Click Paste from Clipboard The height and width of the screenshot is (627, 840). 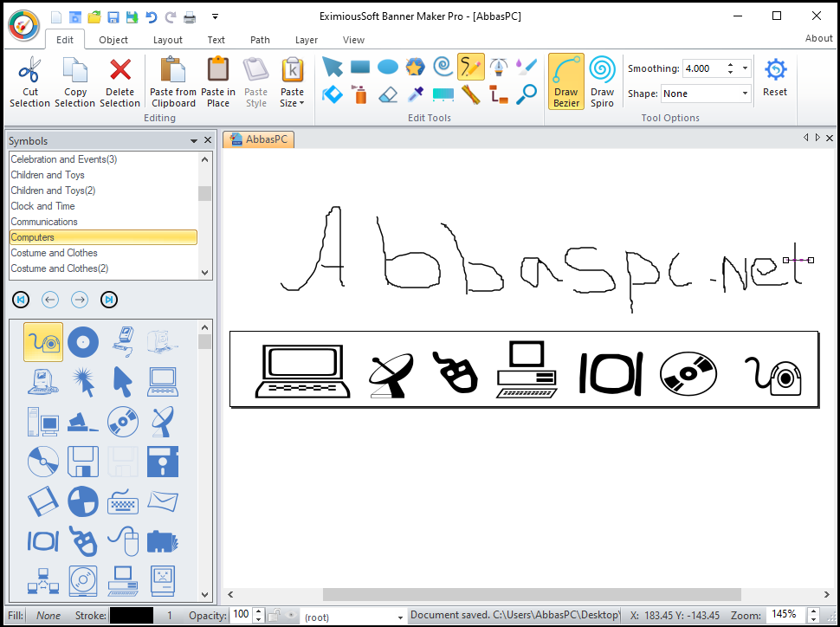pos(173,82)
